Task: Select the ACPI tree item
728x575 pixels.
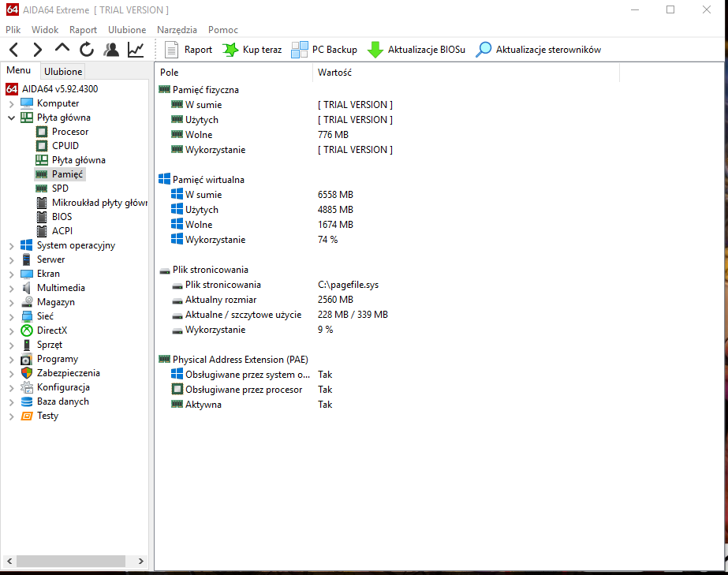Action: pyautogui.click(x=62, y=231)
